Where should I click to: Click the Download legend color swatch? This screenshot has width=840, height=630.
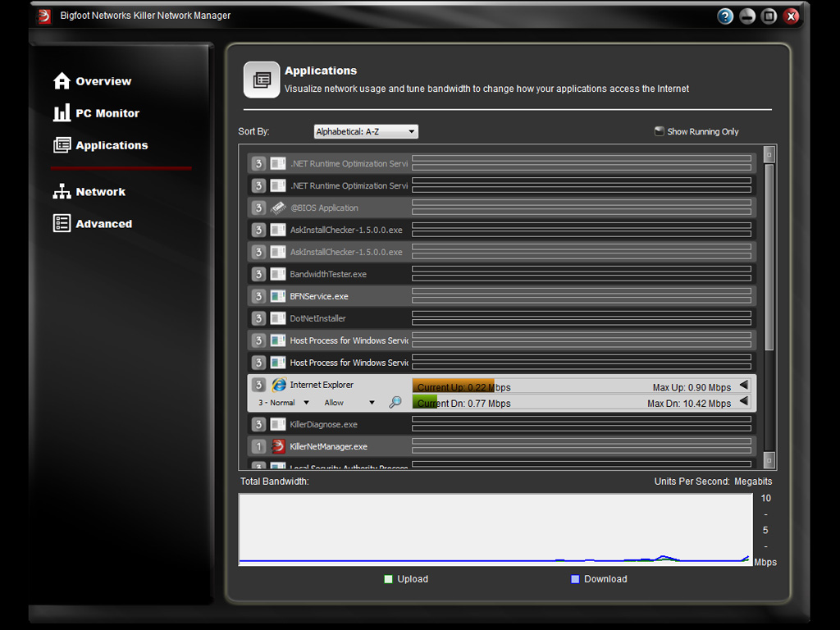[x=575, y=578]
